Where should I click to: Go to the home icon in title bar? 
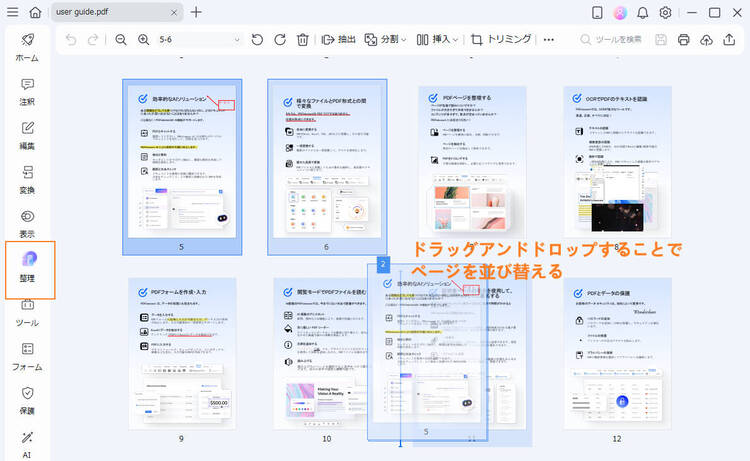point(35,12)
